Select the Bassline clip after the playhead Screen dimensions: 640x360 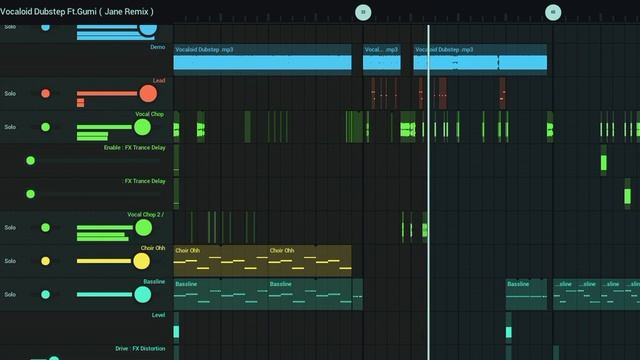(526, 294)
